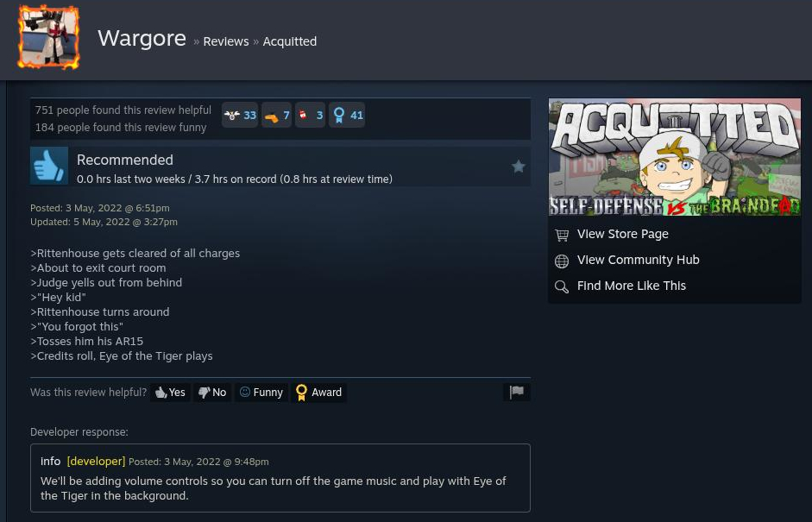Open the Acquitted breadcrumb link
812x522 pixels.
[289, 41]
